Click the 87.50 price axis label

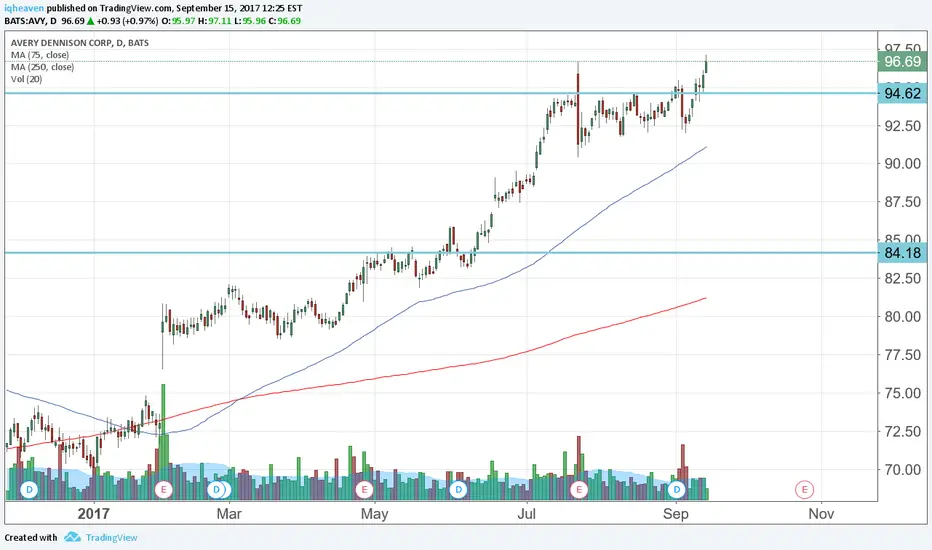pyautogui.click(x=902, y=202)
